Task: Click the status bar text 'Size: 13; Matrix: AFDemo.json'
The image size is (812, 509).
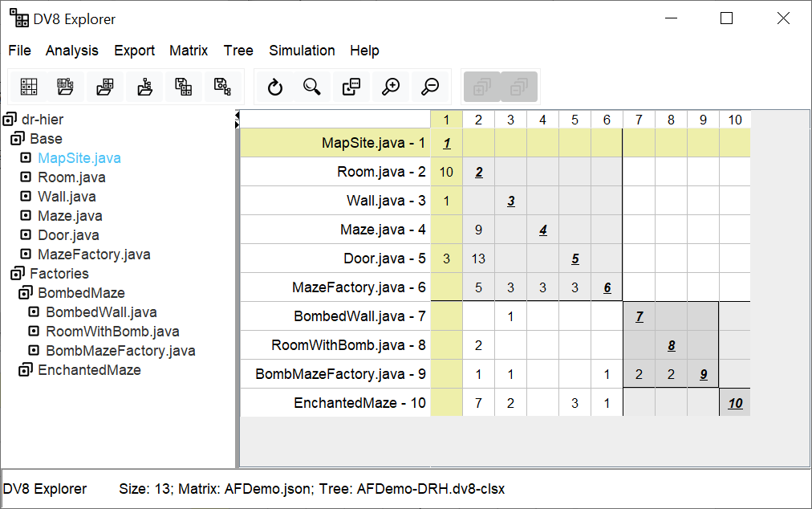Action: (217, 489)
